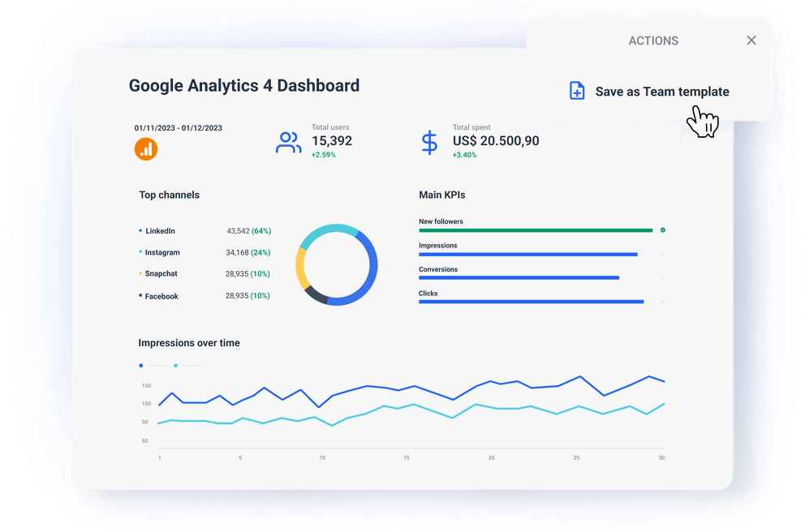Click the Total users people icon

(x=288, y=142)
